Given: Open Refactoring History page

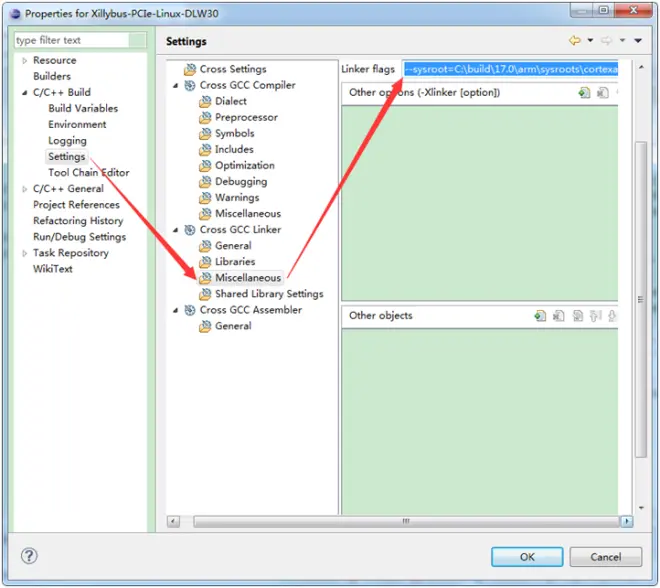Looking at the screenshot, I should [x=78, y=221].
